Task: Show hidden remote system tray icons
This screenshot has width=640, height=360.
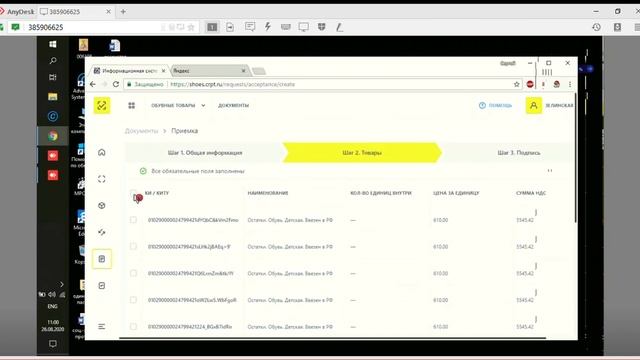Action: pyautogui.click(x=62, y=284)
